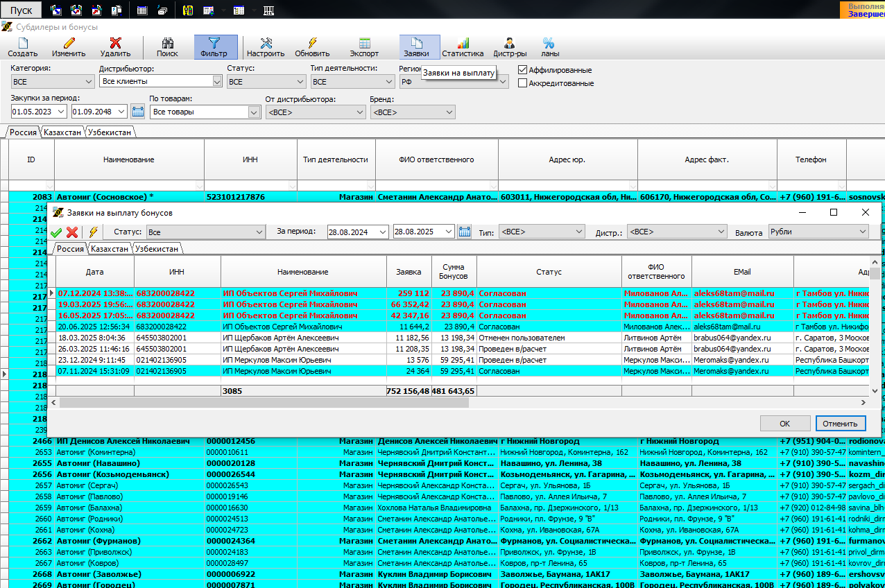Image resolution: width=885 pixels, height=588 pixels.
Task: Click OK button in the Заявки dialog
Action: click(x=784, y=423)
